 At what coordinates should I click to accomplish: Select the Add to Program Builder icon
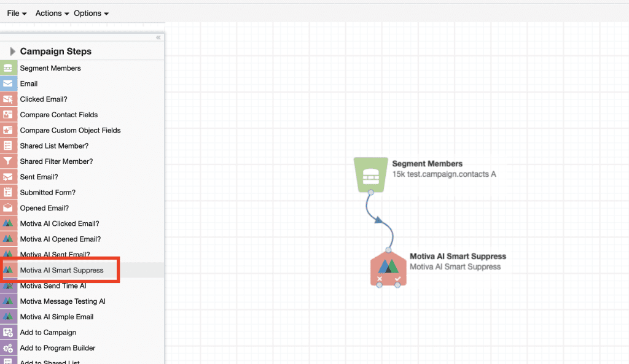pos(8,348)
